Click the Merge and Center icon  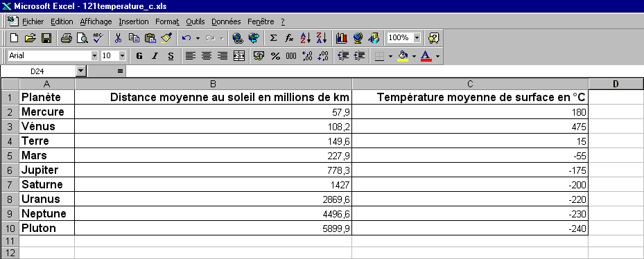coord(239,56)
